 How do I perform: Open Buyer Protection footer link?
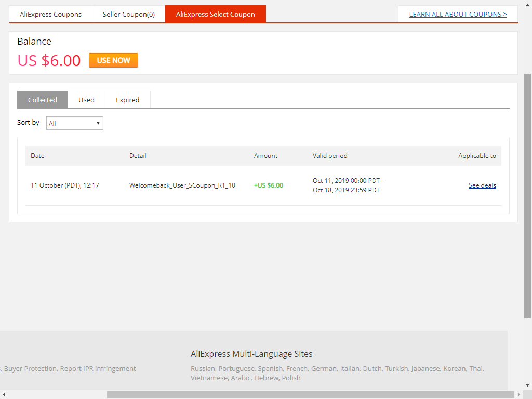(30, 368)
